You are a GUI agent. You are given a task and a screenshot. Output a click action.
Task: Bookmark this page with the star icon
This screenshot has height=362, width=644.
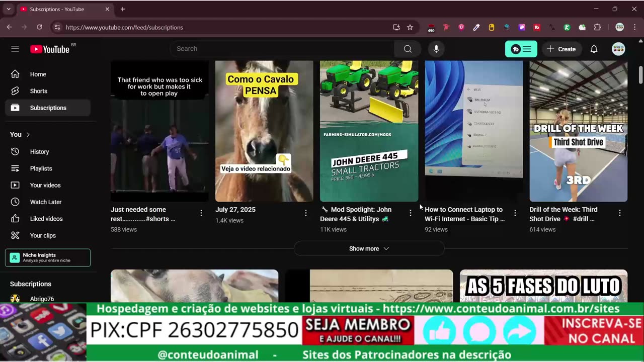[410, 27]
